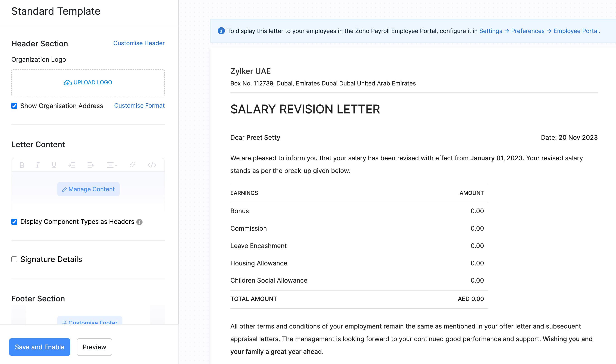Click the Customise Header link
Viewport: 616px width, 364px height.
(x=139, y=43)
